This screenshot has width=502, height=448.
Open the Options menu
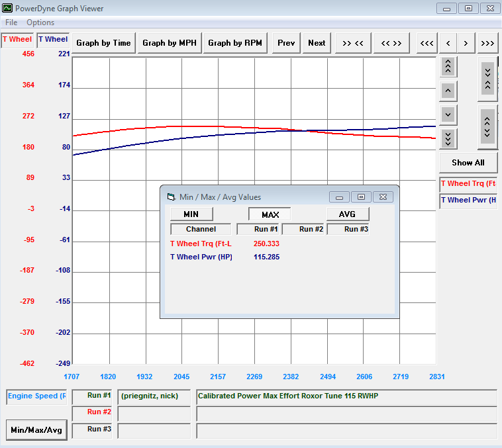40,22
